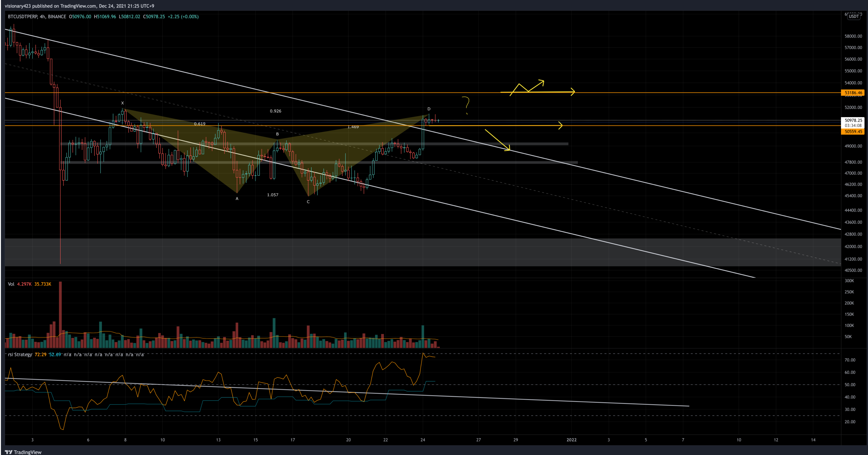Image resolution: width=868 pixels, height=455 pixels.
Task: Click the 2022 date on time axis
Action: pos(572,440)
